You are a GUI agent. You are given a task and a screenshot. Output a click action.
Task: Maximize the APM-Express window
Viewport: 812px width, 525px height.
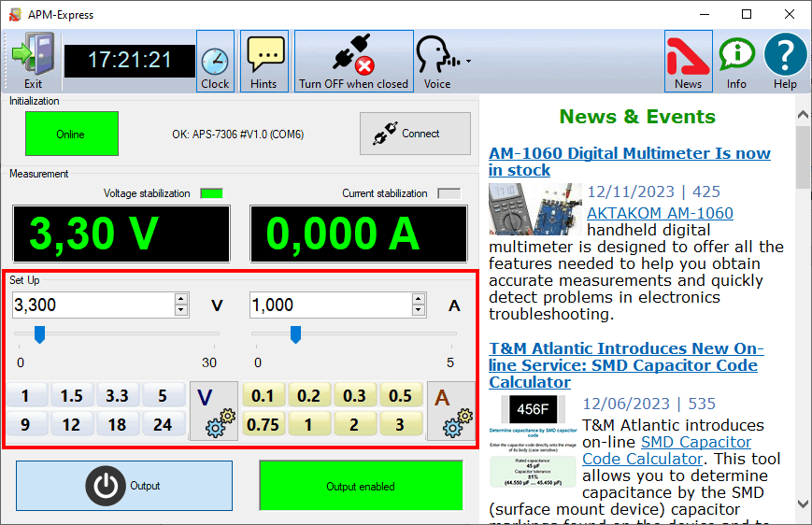[747, 15]
